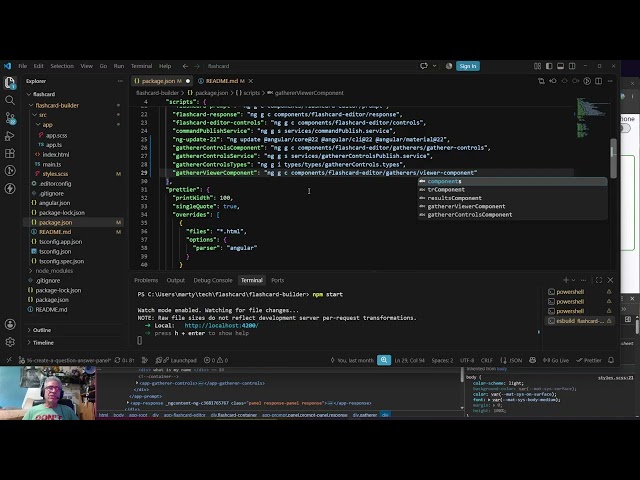This screenshot has width=640, height=480.
Task: Open the Run and Debug view
Action: coord(10,136)
